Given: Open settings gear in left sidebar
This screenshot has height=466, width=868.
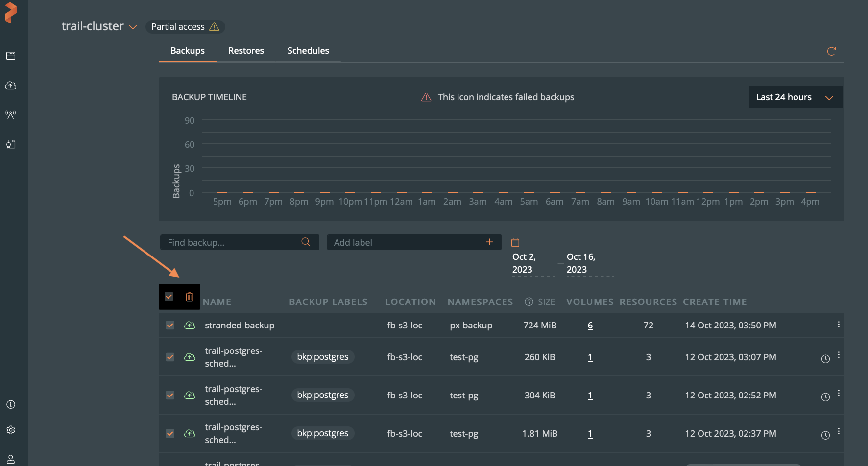Looking at the screenshot, I should point(11,430).
